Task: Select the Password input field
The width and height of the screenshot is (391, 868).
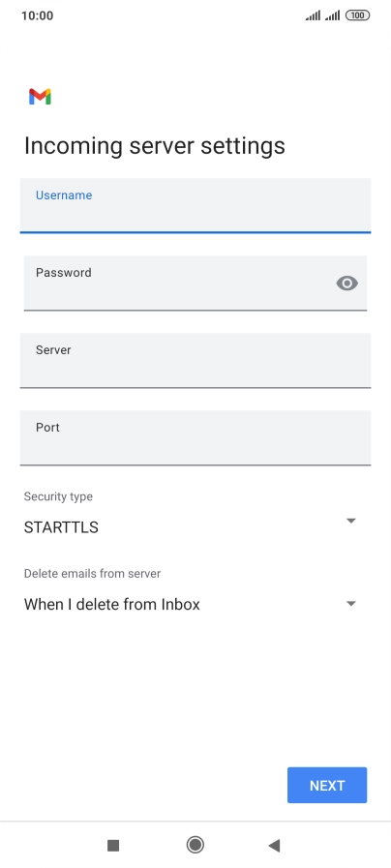Action: point(195,283)
